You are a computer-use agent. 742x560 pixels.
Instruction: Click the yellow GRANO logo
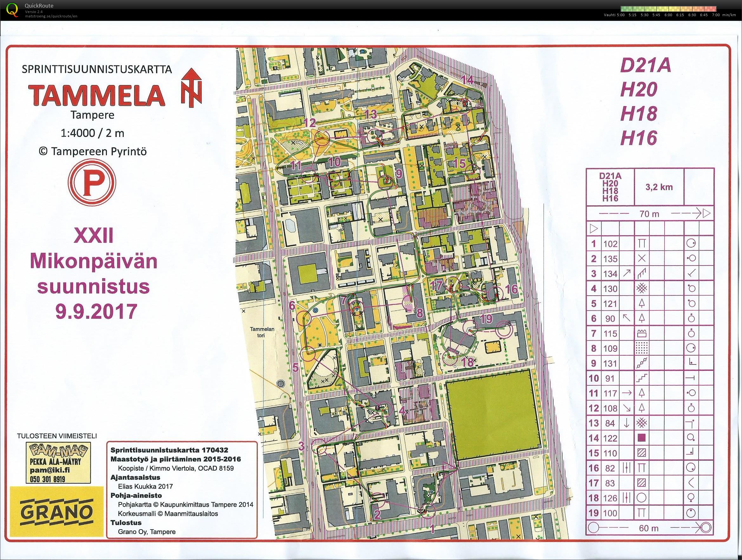pos(56,512)
